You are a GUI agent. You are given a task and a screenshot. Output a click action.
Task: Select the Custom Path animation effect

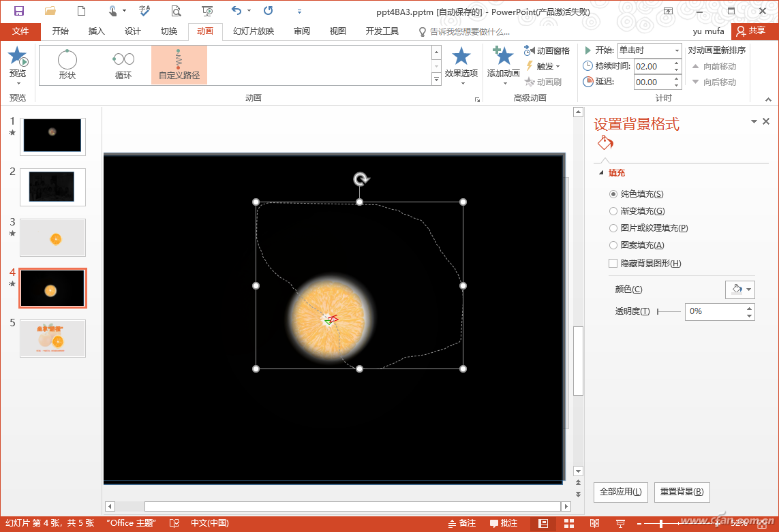(x=179, y=65)
